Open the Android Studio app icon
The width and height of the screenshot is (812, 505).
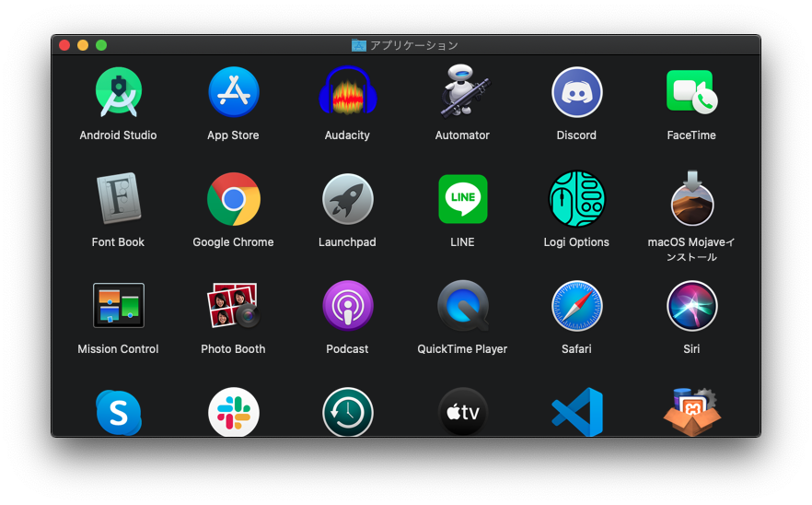point(119,92)
